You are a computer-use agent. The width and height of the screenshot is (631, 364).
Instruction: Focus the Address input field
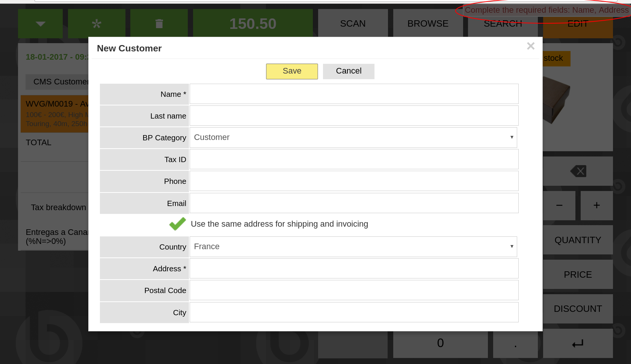coord(354,268)
